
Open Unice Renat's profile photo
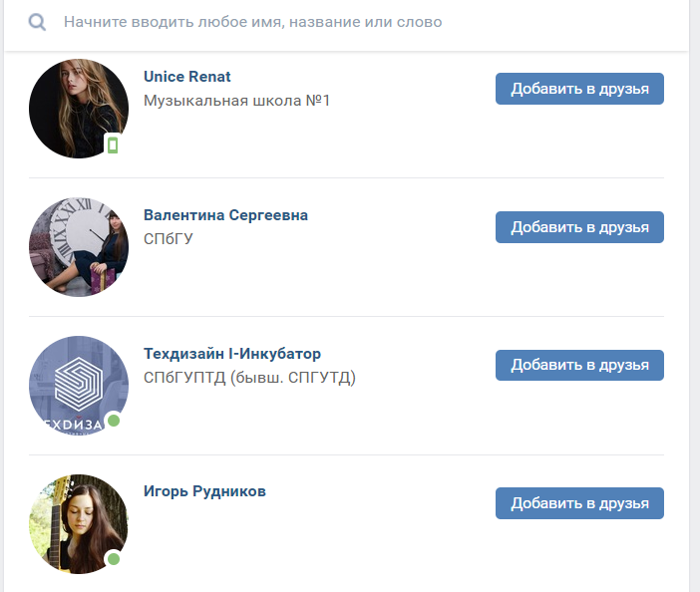click(79, 109)
